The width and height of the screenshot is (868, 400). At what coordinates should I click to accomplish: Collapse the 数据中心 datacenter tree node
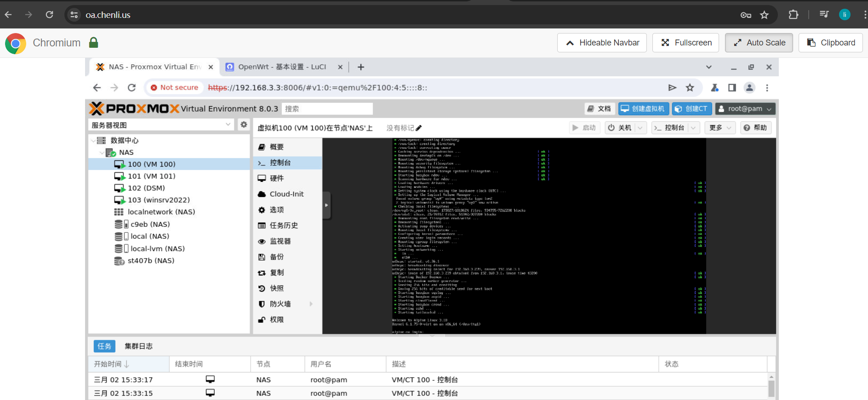93,141
